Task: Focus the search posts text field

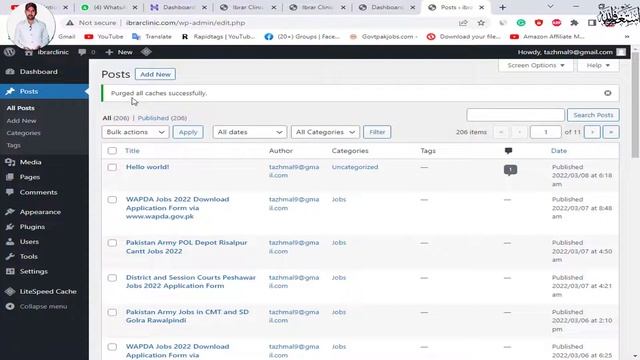Action: tap(516, 115)
